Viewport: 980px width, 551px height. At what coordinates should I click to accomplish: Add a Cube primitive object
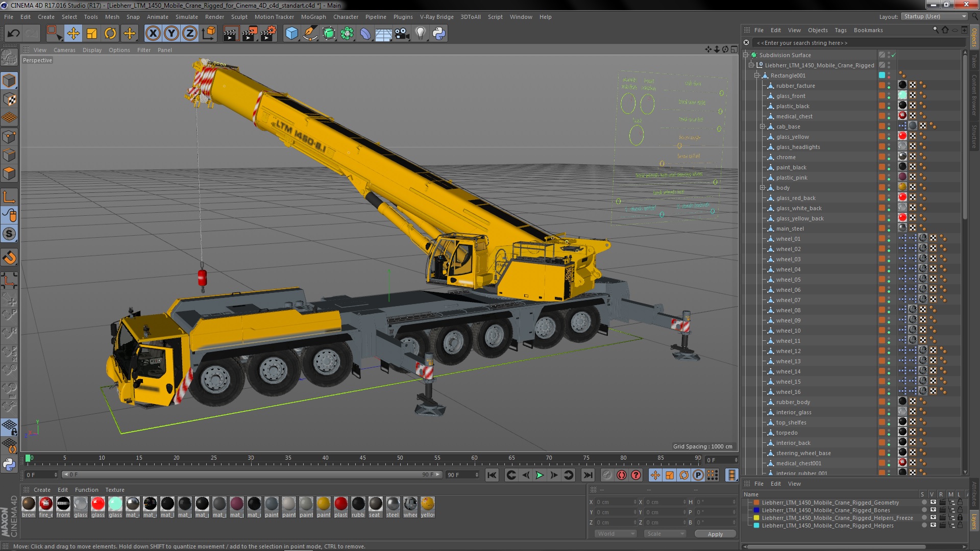(x=291, y=34)
